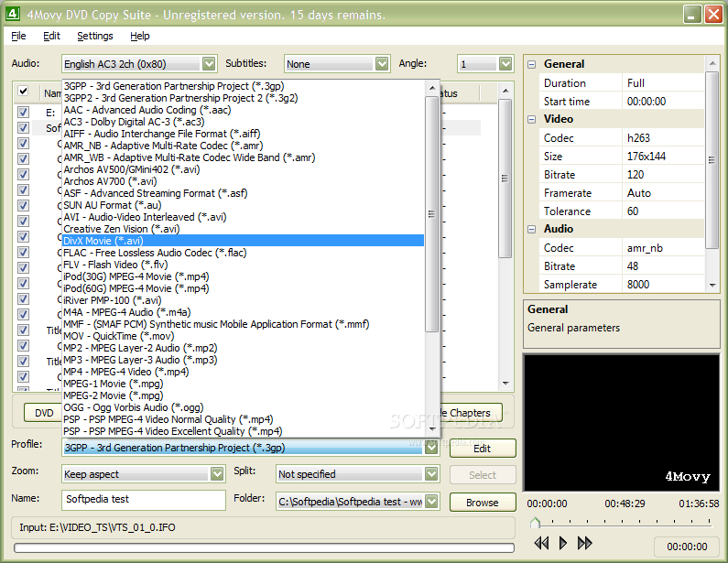Open the Zoom Keep aspect dropdown
728x563 pixels.
pos(217,474)
